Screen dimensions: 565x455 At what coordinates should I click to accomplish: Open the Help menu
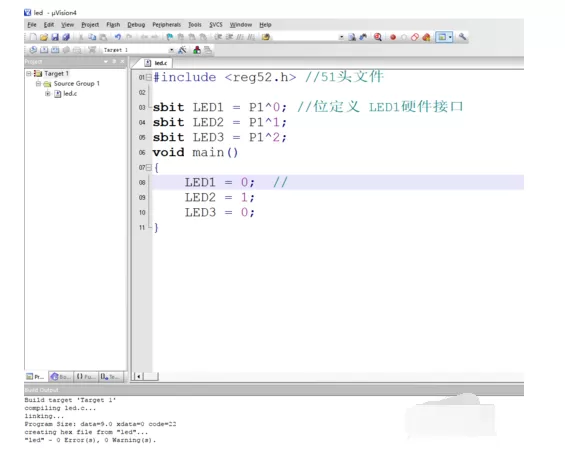point(265,24)
